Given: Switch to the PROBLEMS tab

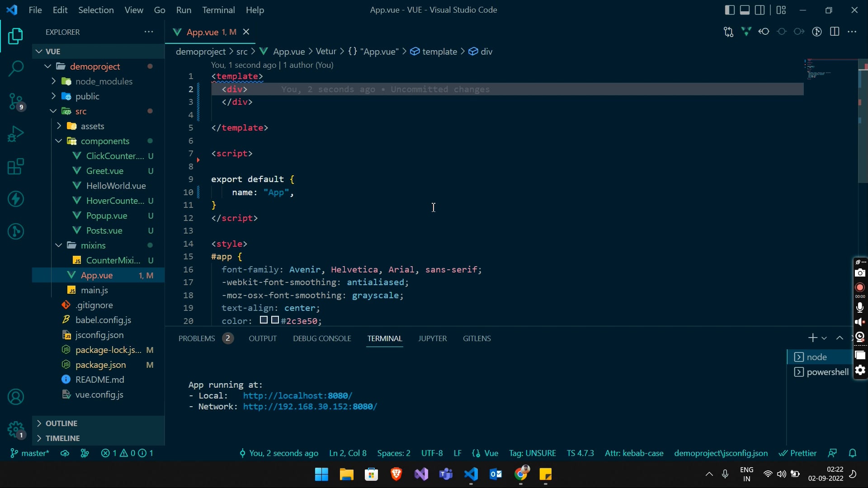Looking at the screenshot, I should pyautogui.click(x=197, y=338).
